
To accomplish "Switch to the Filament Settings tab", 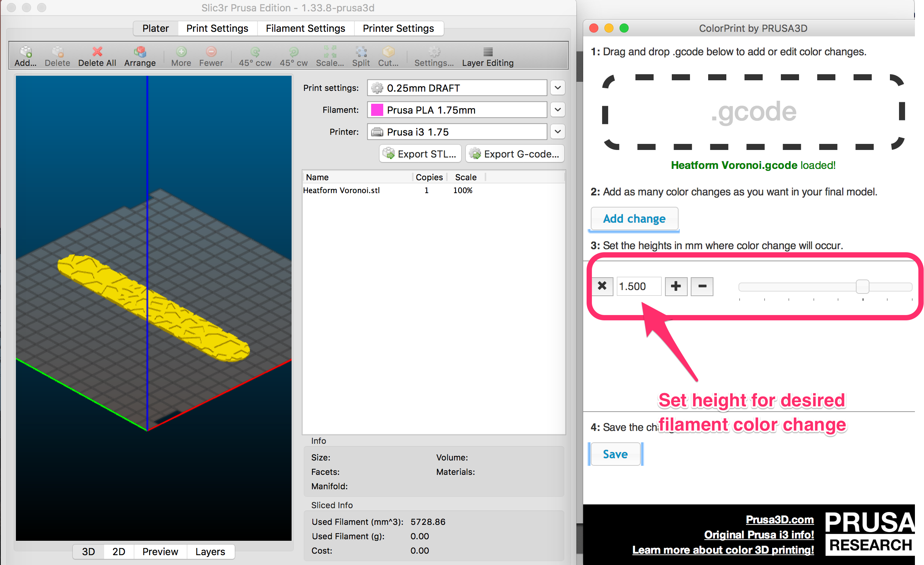I will tap(306, 28).
